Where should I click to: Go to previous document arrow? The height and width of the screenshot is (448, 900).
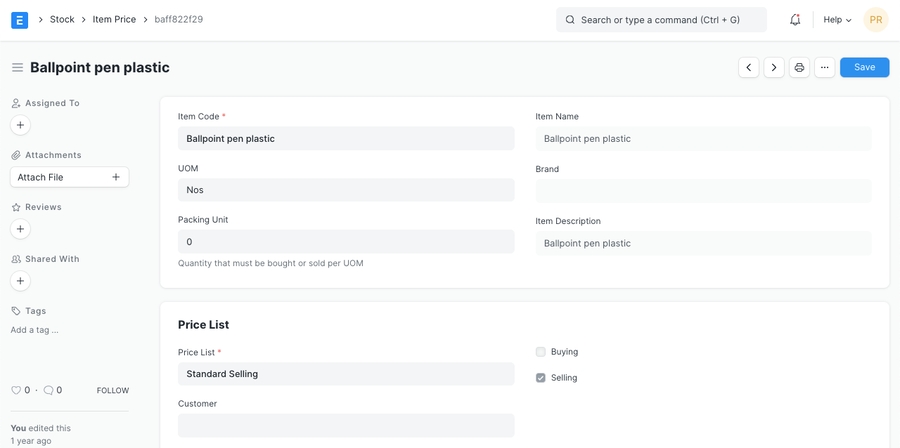(749, 68)
